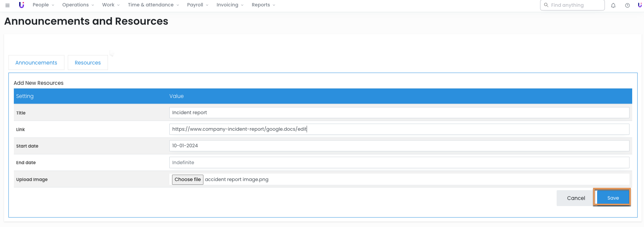Switch to the Announcements tab
The width and height of the screenshot is (644, 227).
pos(36,63)
